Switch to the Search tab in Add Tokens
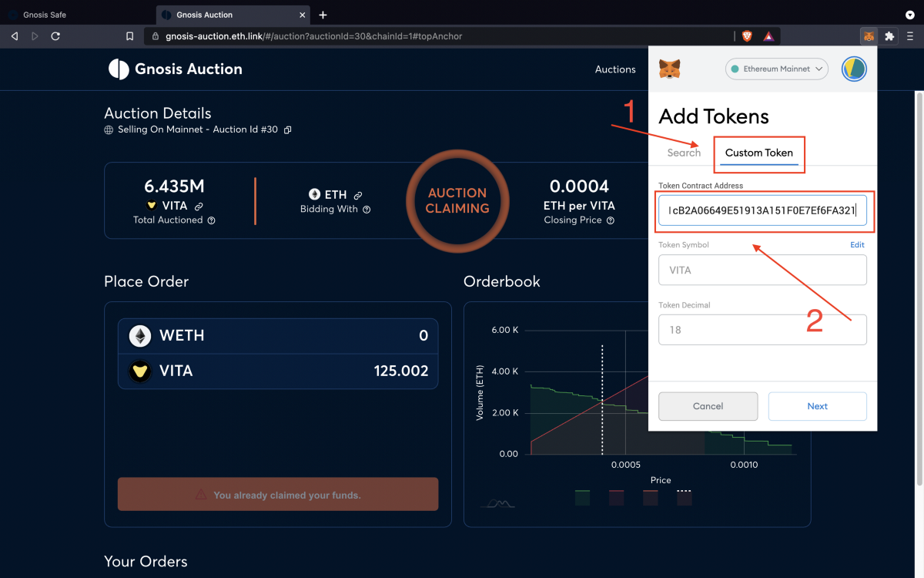The image size is (924, 578). (x=684, y=153)
